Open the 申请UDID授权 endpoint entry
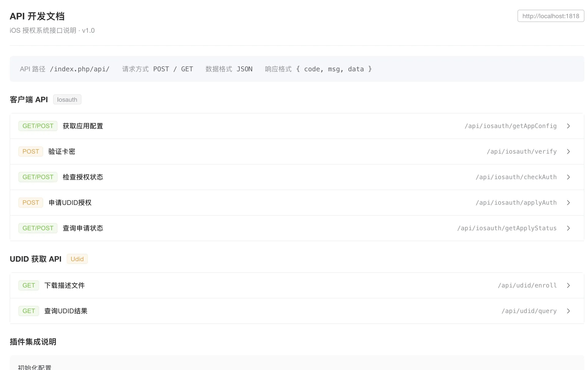 pos(70,203)
